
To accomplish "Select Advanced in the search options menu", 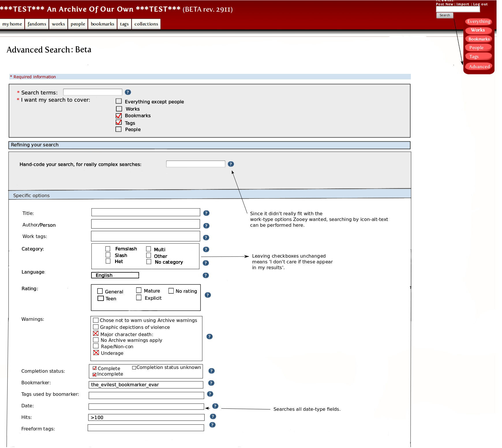I will coord(479,67).
